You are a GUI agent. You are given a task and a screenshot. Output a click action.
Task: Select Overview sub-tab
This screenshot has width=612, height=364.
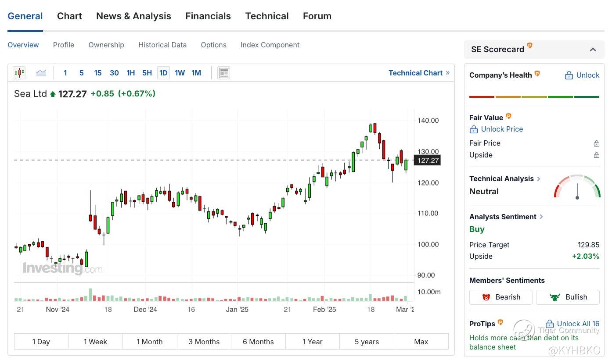23,45
